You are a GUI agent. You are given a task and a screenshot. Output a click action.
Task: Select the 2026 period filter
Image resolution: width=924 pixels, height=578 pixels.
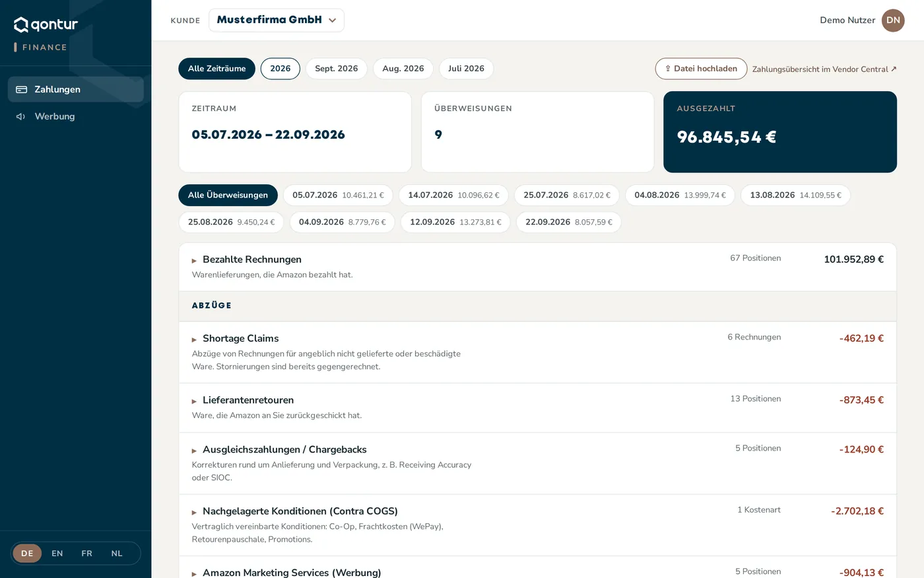tap(280, 69)
